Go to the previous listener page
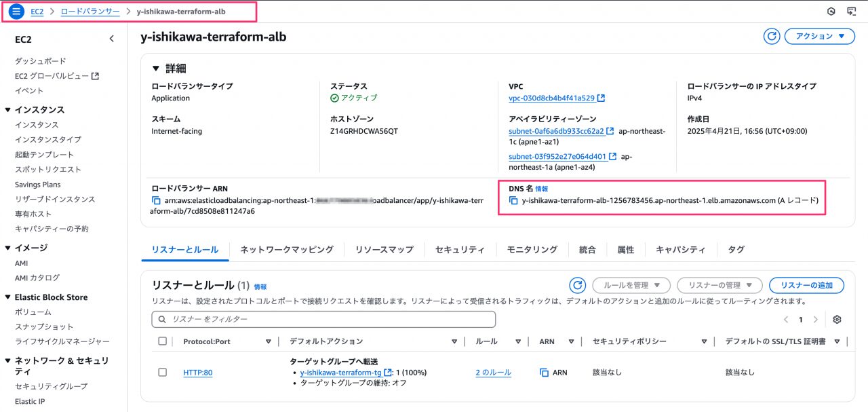This screenshot has height=412, width=868. (786, 319)
